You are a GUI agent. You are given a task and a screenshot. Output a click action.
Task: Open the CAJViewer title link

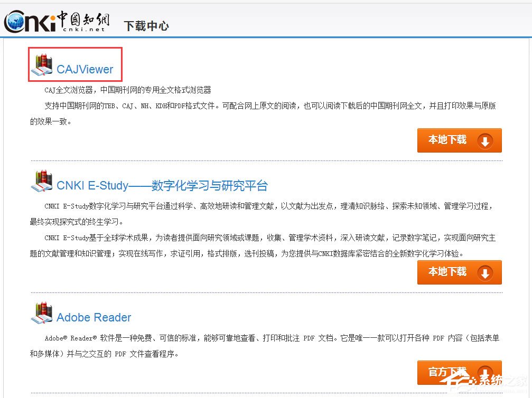click(85, 69)
